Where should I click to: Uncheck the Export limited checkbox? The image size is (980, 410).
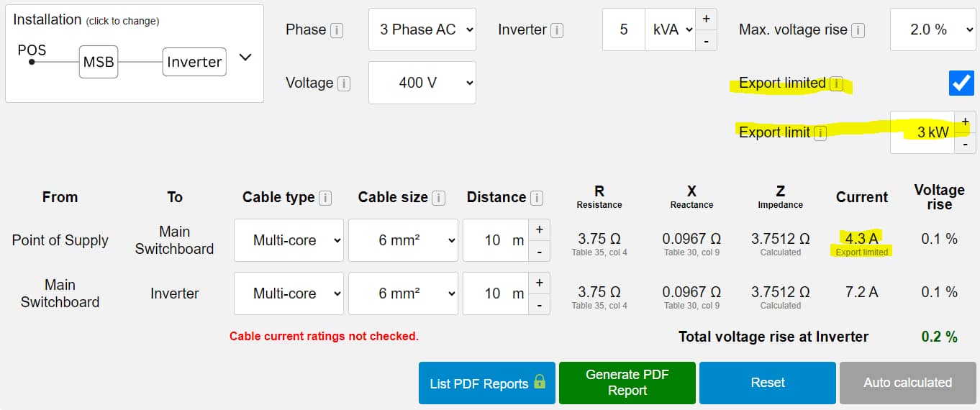[961, 83]
